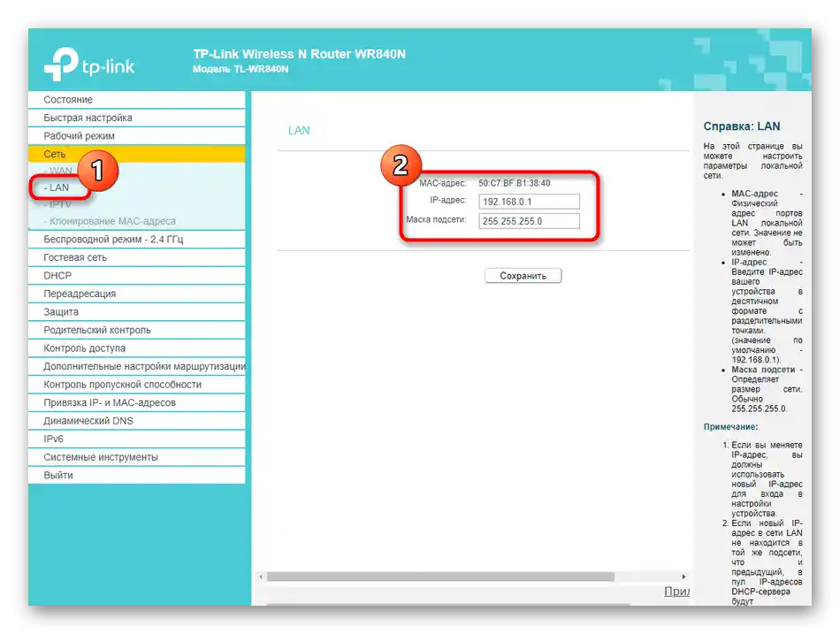Click the Сохранить button
The width and height of the screenshot is (840, 634).
[x=523, y=276]
